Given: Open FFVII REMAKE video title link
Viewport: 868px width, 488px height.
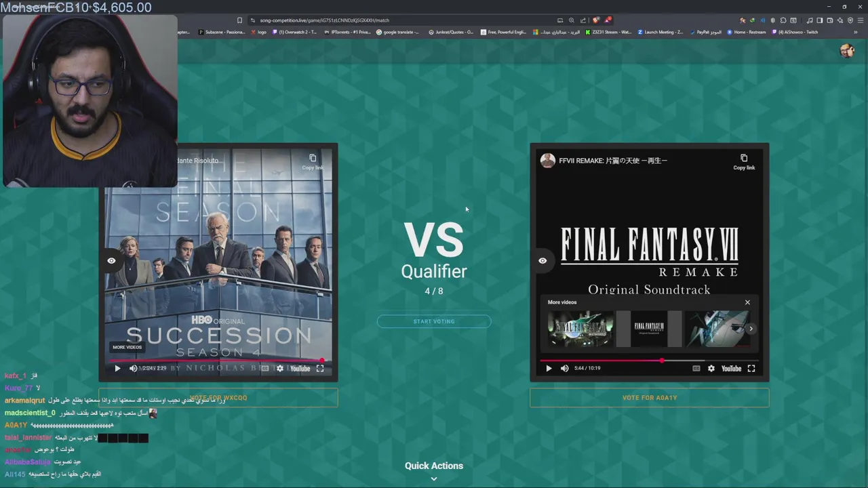Looking at the screenshot, I should [613, 161].
